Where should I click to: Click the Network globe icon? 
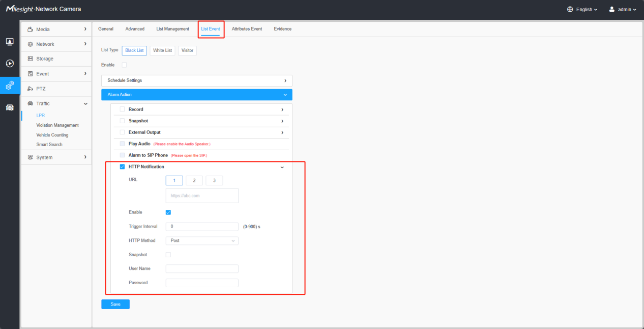click(31, 44)
